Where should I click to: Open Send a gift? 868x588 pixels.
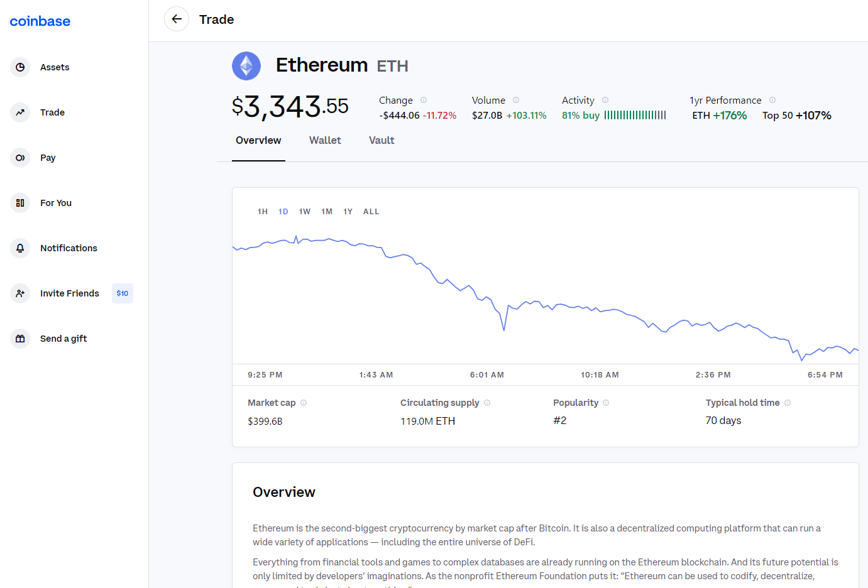click(x=63, y=339)
